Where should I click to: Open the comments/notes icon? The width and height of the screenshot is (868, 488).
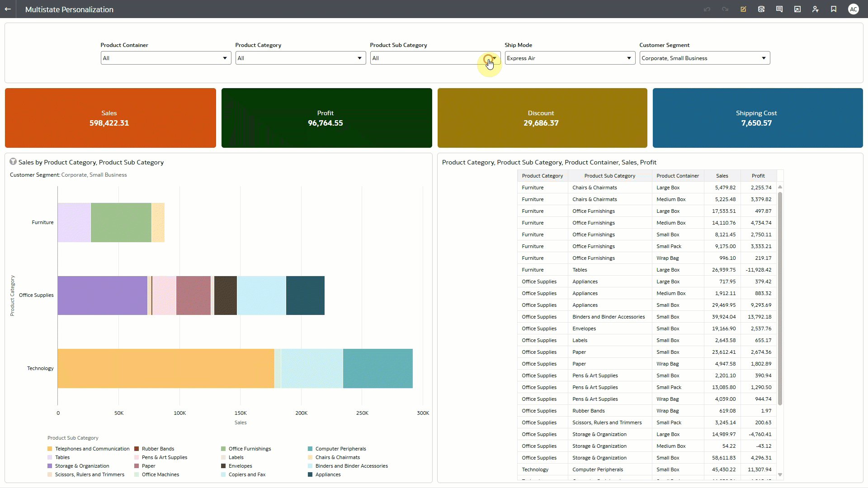coord(779,9)
